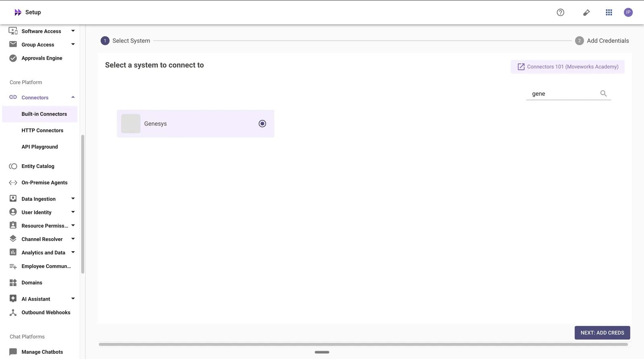Click the Entity Catalog icon
Image resolution: width=644 pixels, height=359 pixels.
point(13,166)
